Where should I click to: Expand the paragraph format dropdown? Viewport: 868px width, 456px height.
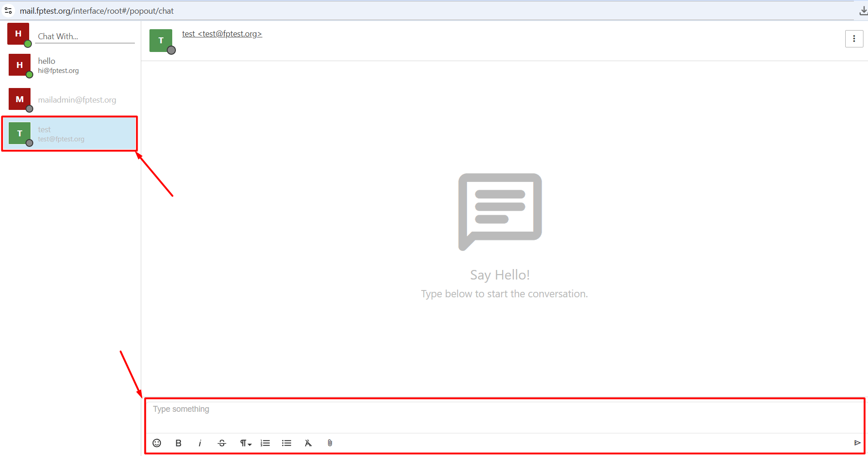coord(245,443)
